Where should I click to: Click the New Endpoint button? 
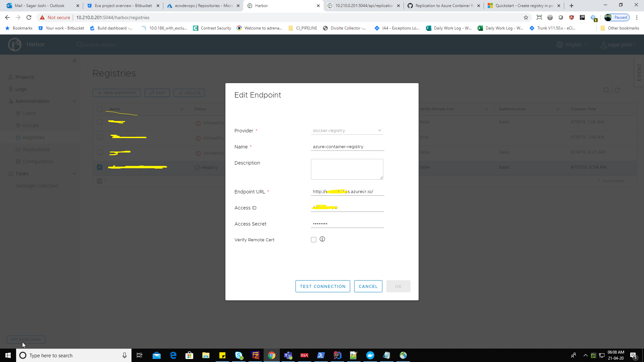coord(117,93)
